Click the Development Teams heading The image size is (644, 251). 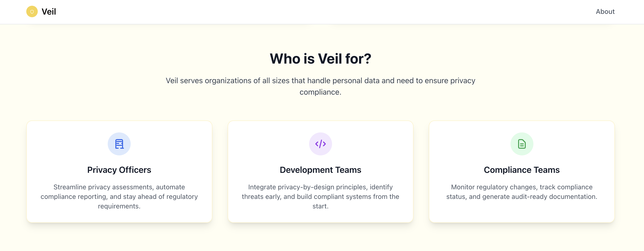(320, 170)
